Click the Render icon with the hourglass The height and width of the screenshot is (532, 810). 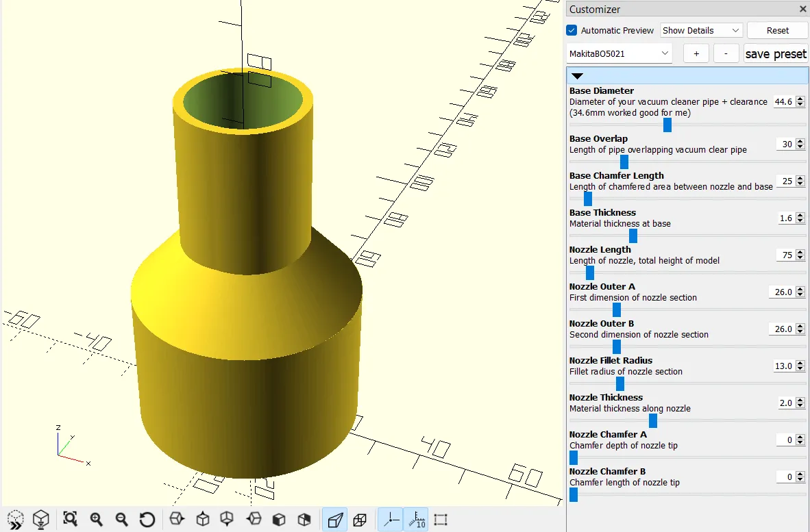[x=41, y=519]
